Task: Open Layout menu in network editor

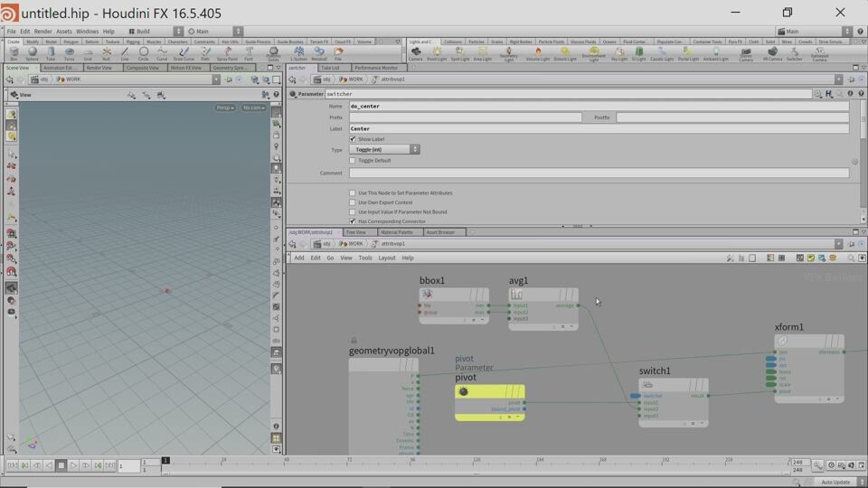Action: pyautogui.click(x=386, y=258)
